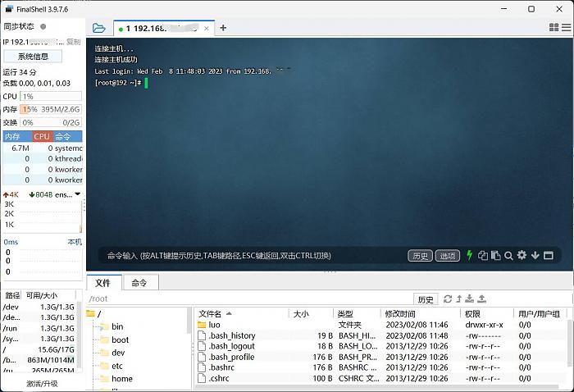
Task: Toggle the sync status indicator
Action: tap(43, 27)
